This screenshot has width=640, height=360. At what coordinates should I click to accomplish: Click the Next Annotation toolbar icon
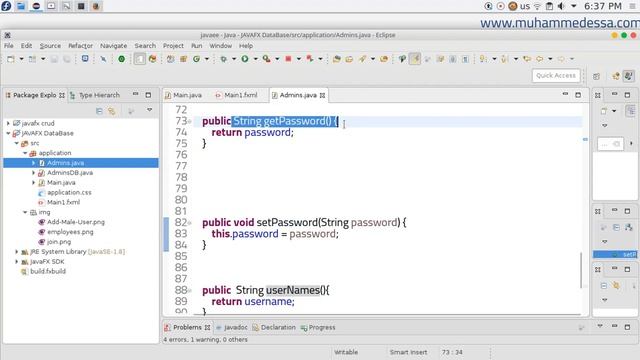click(x=483, y=59)
